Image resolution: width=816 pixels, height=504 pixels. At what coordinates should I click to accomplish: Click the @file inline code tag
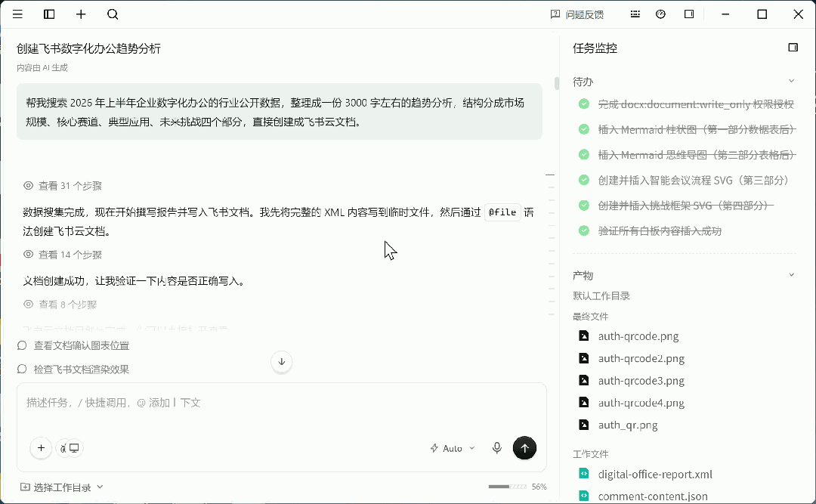(502, 212)
